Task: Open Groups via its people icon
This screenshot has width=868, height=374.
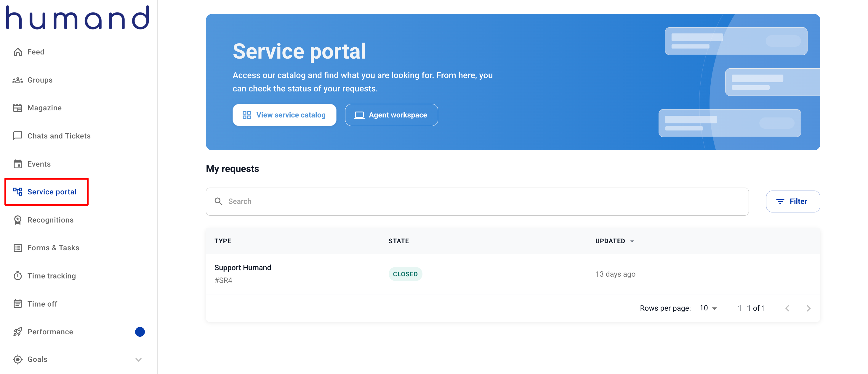Action: [x=17, y=80]
